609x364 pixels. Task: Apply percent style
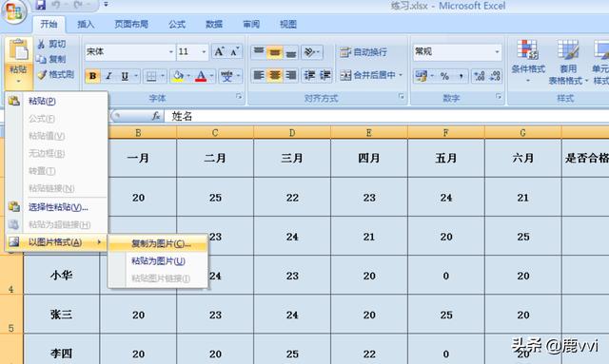pos(444,76)
